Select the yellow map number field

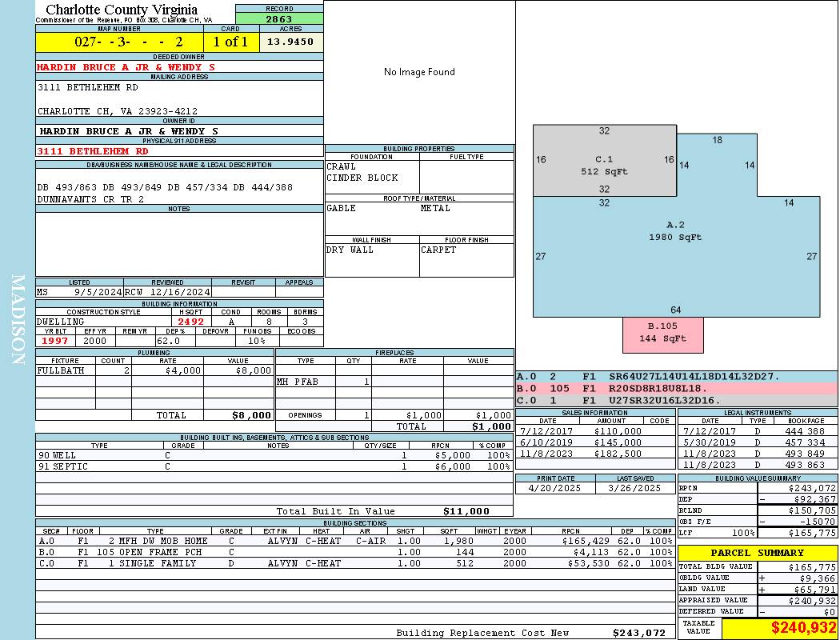click(x=119, y=42)
